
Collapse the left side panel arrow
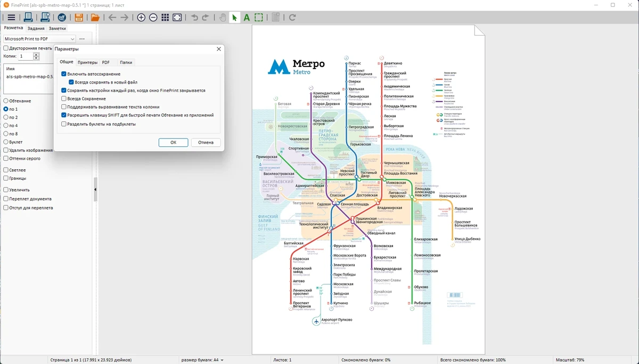[x=95, y=189]
